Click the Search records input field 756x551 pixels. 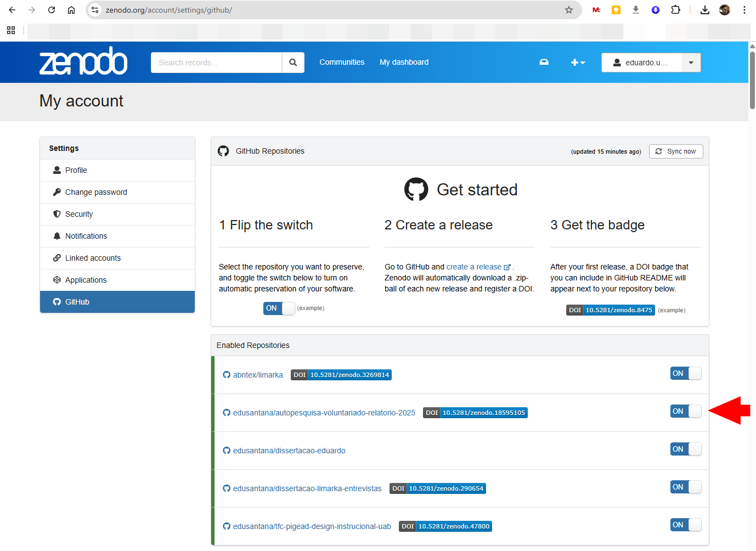click(x=216, y=63)
